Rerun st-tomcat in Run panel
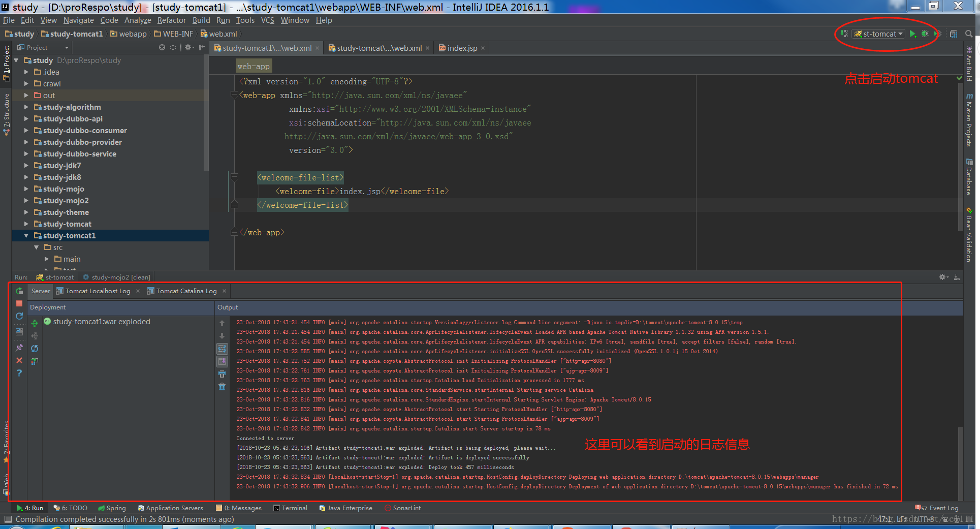Image resolution: width=980 pixels, height=529 pixels. click(x=19, y=291)
